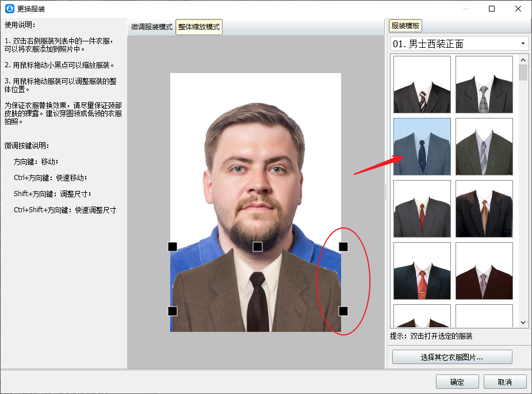Cancel with the 取消 button
The image size is (532, 394).
(505, 382)
